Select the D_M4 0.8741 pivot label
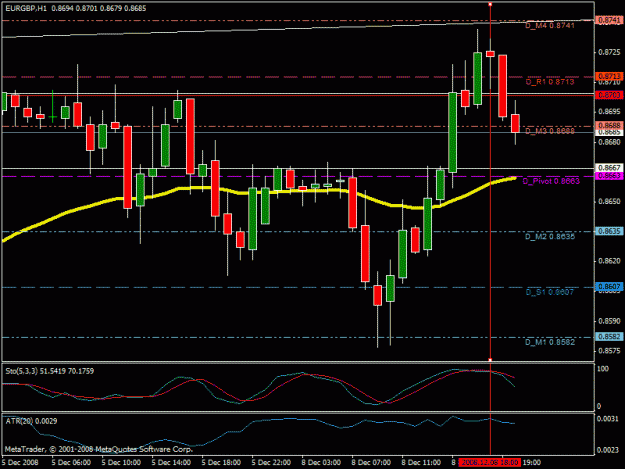 point(550,26)
